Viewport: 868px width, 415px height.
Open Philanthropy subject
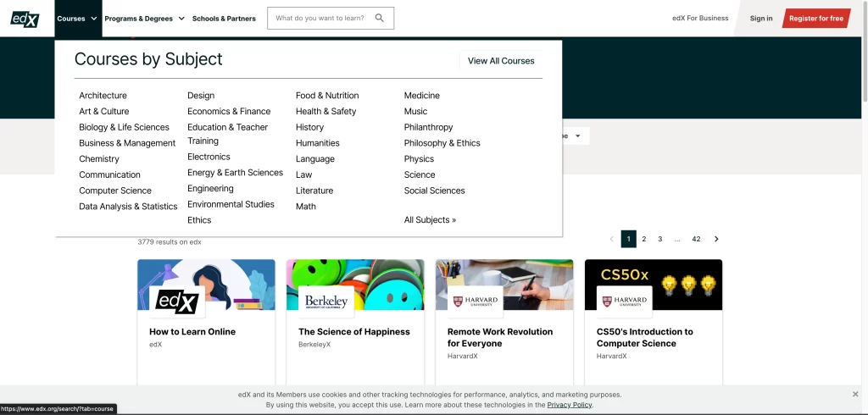[x=428, y=127]
